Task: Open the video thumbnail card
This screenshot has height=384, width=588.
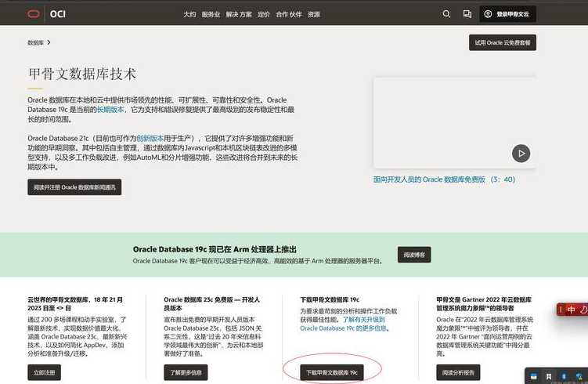Action: pos(454,122)
